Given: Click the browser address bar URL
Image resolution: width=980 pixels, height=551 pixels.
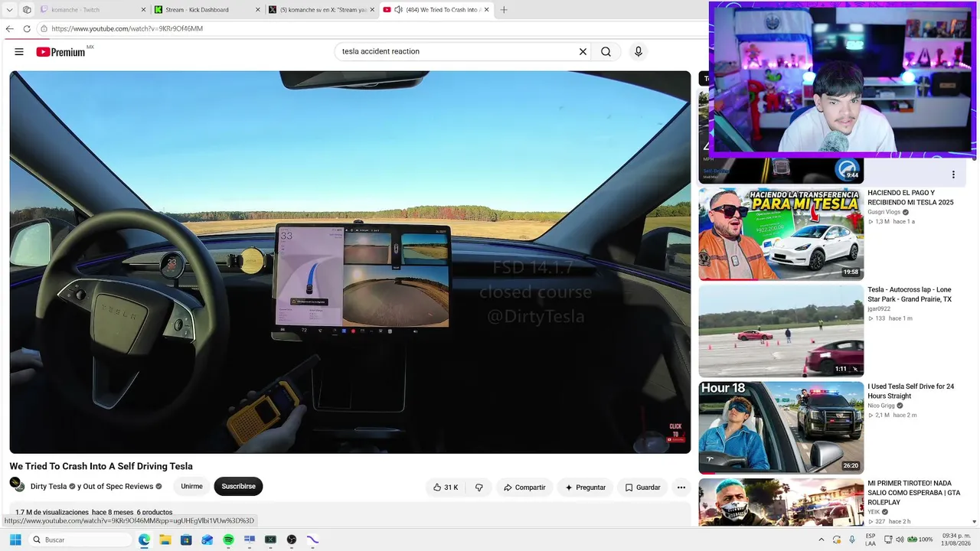Looking at the screenshot, I should tap(127, 29).
